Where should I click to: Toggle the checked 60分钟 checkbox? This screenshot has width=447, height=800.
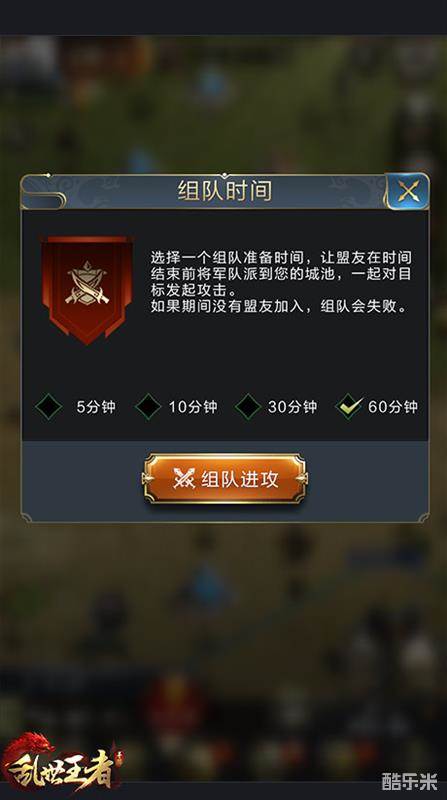349,407
